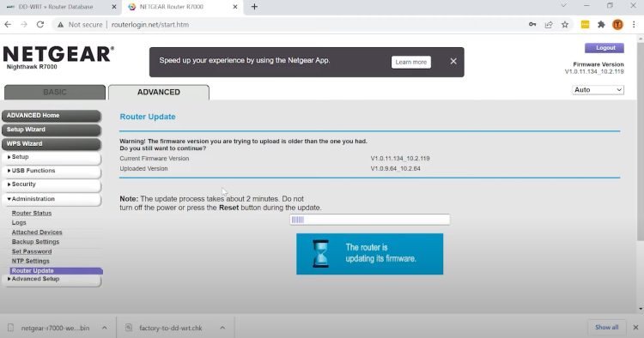Screen dimensions: 644x338
Task: Collapse the Administration section
Action: tap(52, 199)
